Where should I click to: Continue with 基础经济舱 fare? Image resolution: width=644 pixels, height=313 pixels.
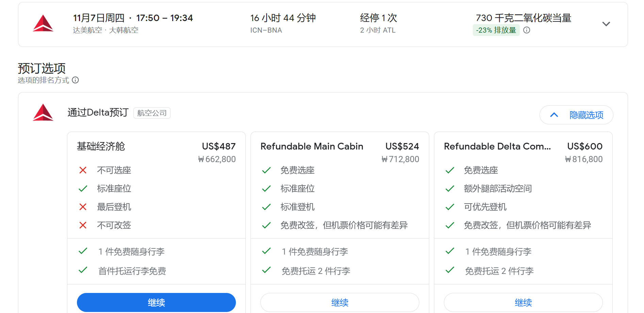click(156, 302)
